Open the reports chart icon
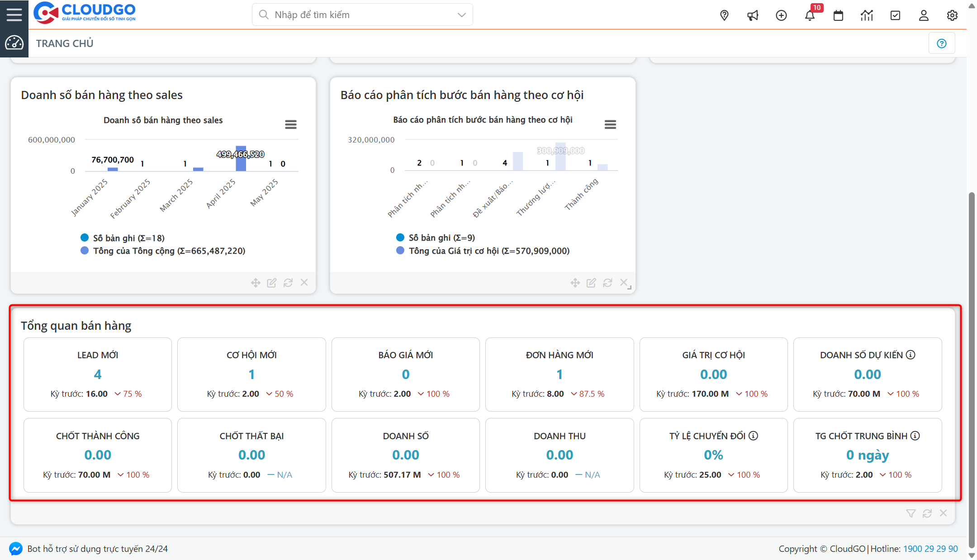 coord(867,15)
